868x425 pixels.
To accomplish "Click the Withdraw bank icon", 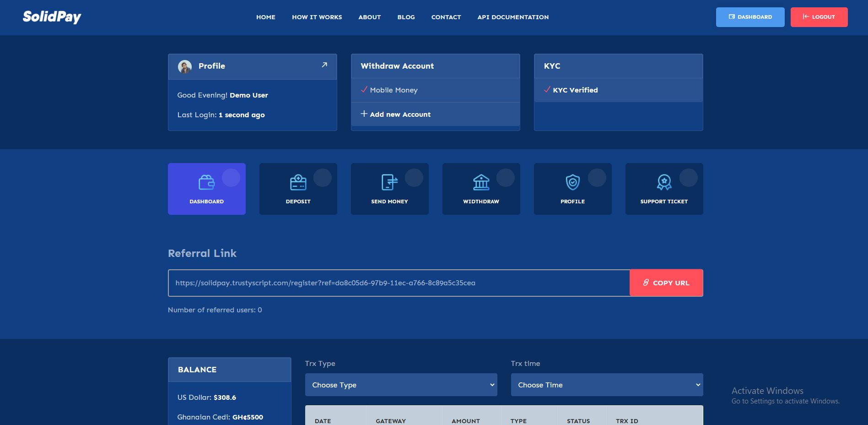I will (x=481, y=183).
